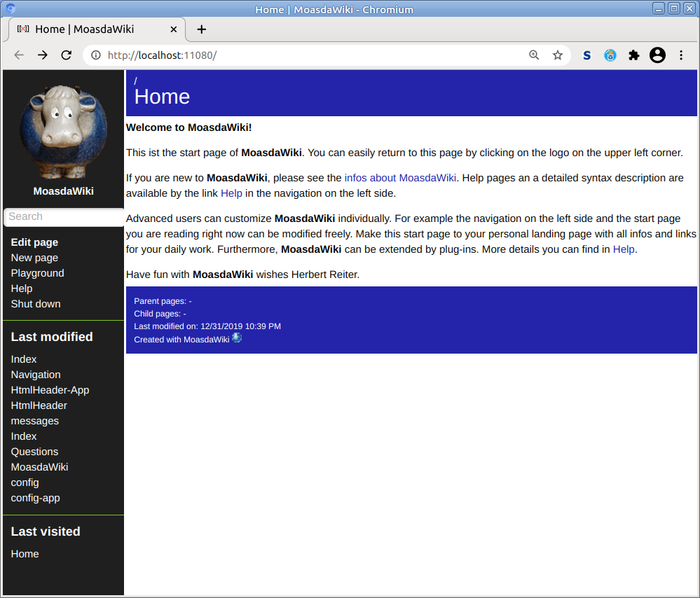
Task: Open the browser zoom magnifier icon
Action: [534, 55]
